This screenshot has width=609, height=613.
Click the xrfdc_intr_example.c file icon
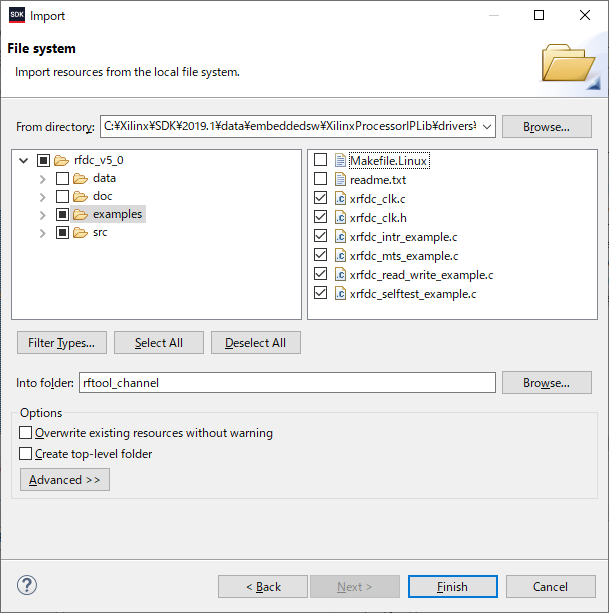tap(340, 237)
